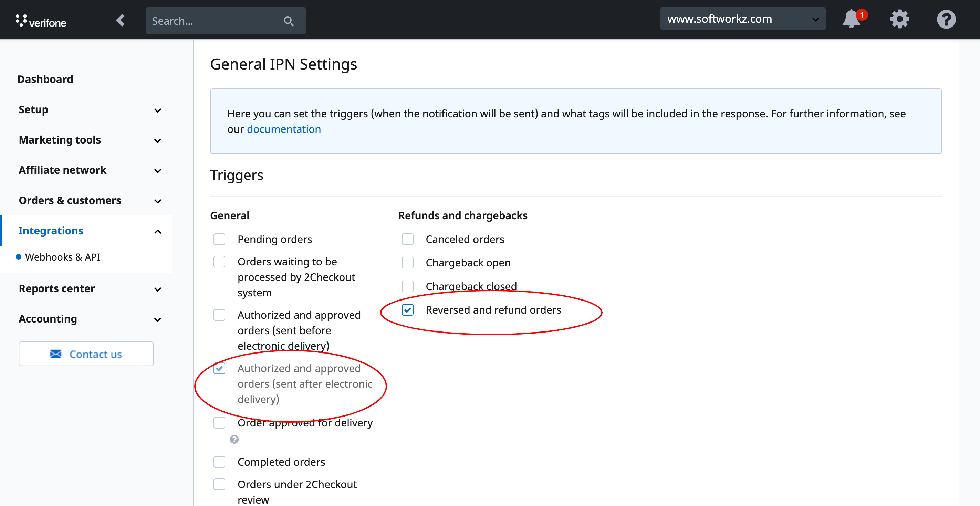Enable the Reversed and refund orders checkbox
This screenshot has width=980, height=506.
click(x=408, y=309)
